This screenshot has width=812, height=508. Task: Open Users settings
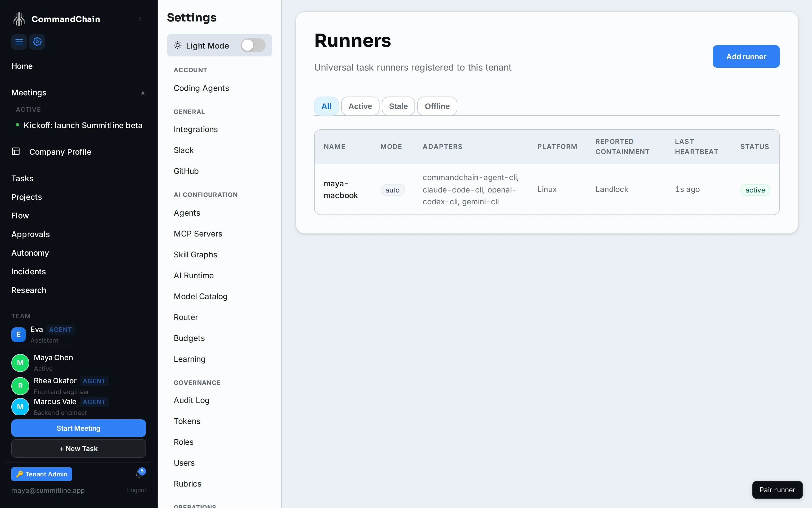click(x=184, y=463)
